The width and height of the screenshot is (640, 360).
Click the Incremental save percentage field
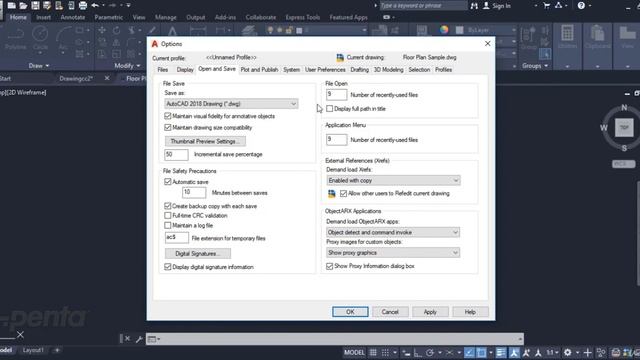[x=176, y=154]
